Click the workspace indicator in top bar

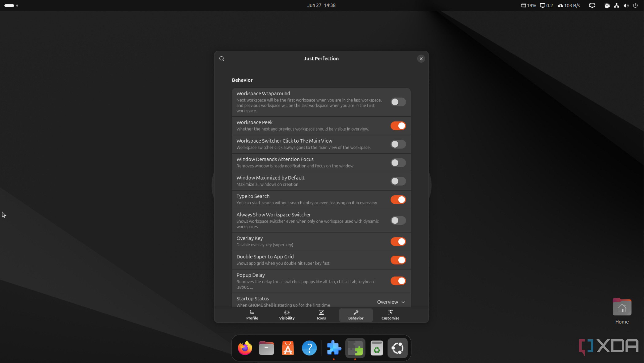(11, 5)
